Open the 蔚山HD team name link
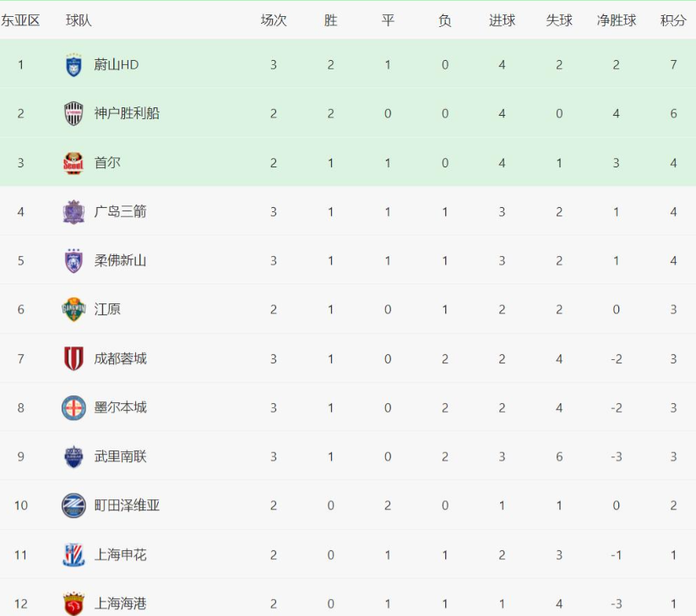The height and width of the screenshot is (616, 696). (x=117, y=65)
